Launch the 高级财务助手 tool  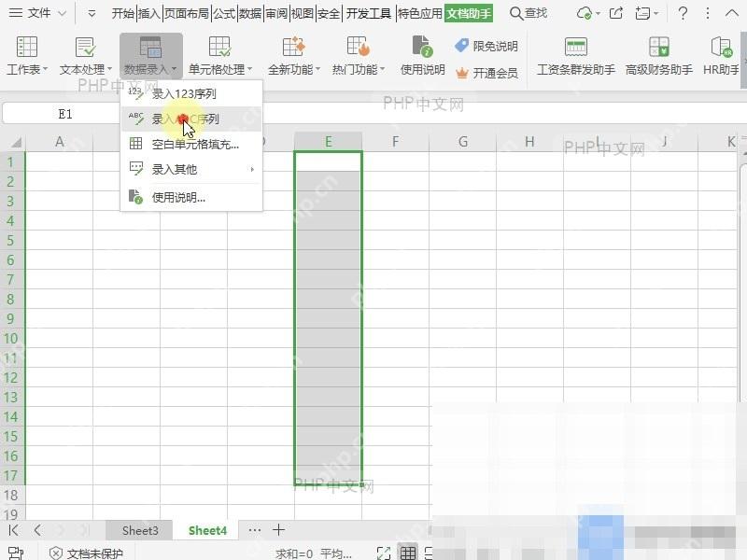coord(659,55)
